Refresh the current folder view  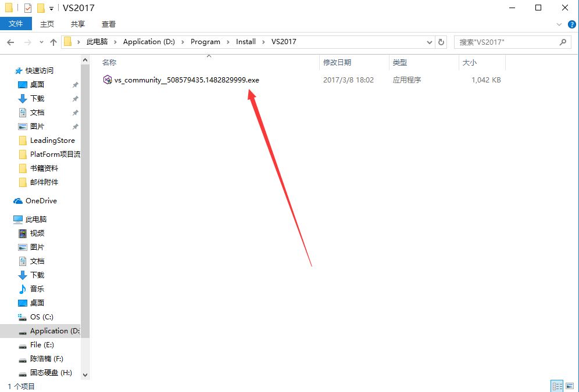click(441, 42)
